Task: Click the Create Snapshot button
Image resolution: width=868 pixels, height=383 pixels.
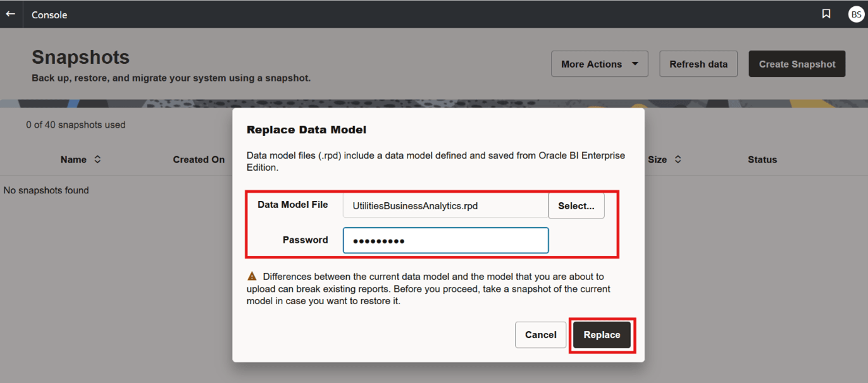Action: (x=797, y=63)
